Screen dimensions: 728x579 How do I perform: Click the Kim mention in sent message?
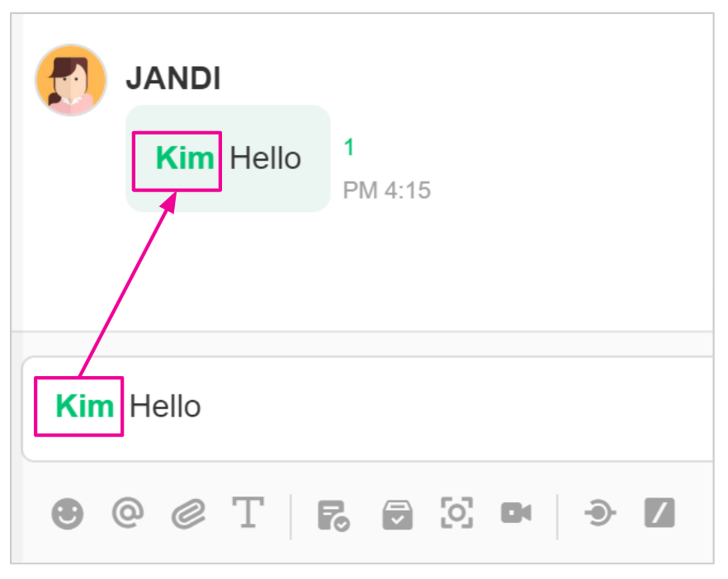pyautogui.click(x=185, y=158)
